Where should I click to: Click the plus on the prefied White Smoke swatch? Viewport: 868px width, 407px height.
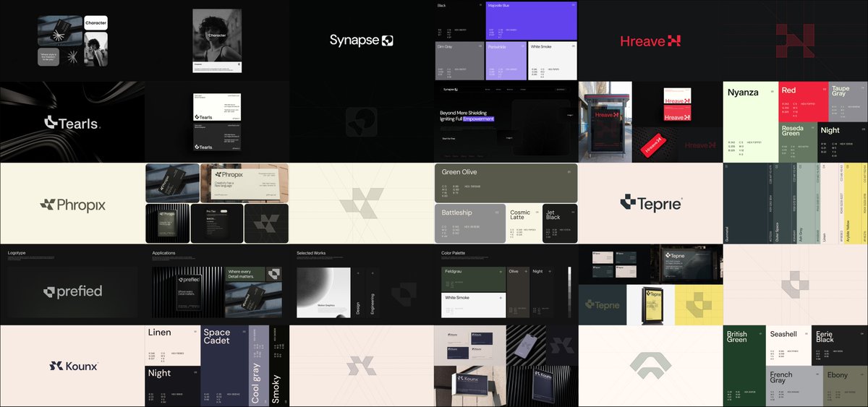pos(500,298)
